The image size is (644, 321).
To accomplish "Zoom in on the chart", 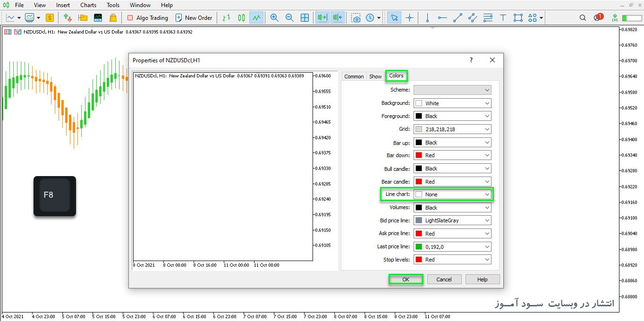I will (x=274, y=18).
